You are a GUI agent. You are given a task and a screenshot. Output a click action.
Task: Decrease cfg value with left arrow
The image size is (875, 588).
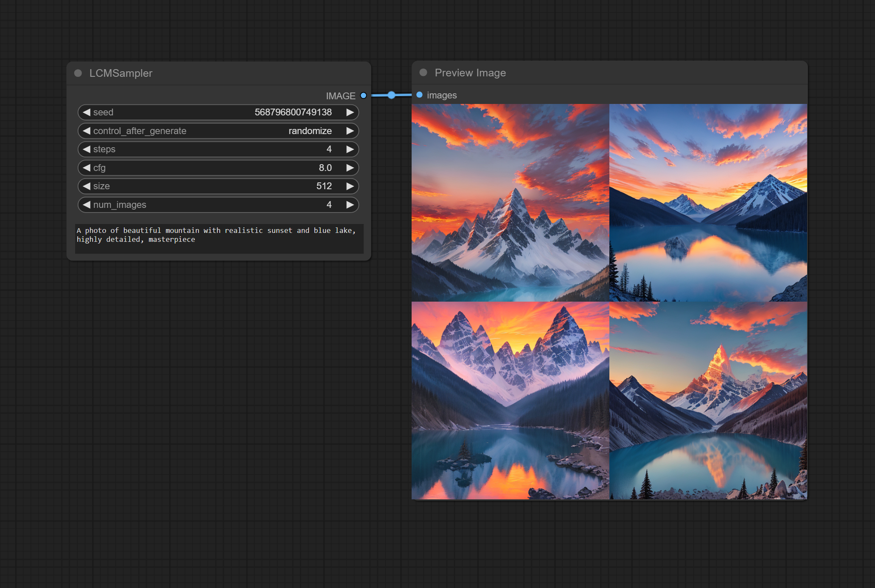pyautogui.click(x=87, y=168)
